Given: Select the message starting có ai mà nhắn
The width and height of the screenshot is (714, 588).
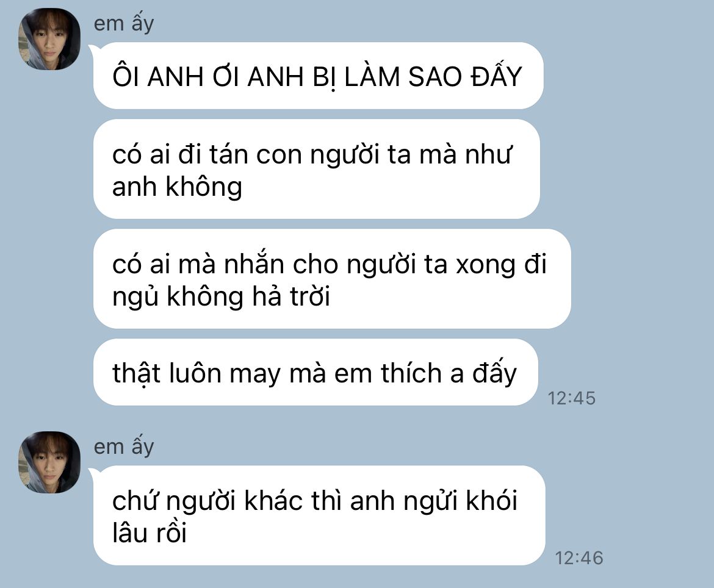Looking at the screenshot, I should pyautogui.click(x=332, y=279).
